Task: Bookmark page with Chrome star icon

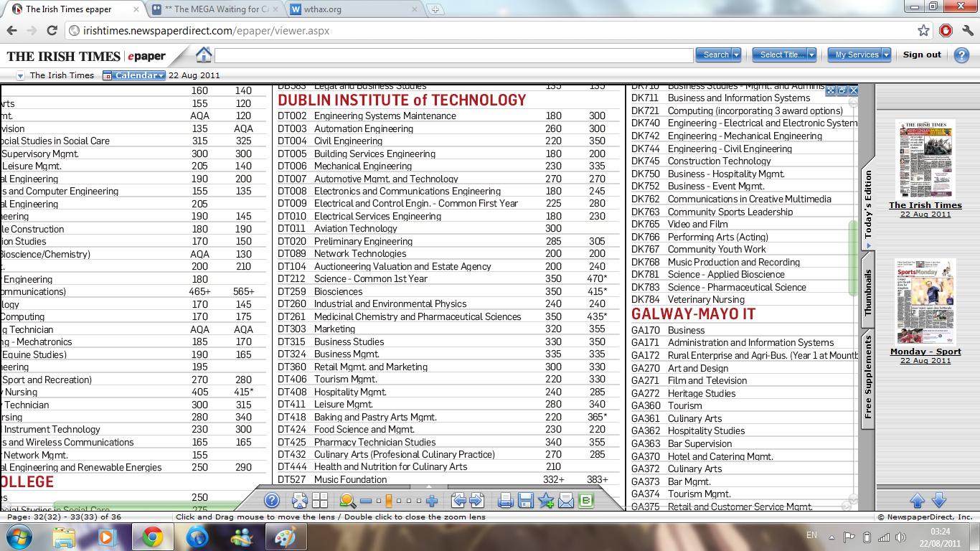Action: [924, 31]
